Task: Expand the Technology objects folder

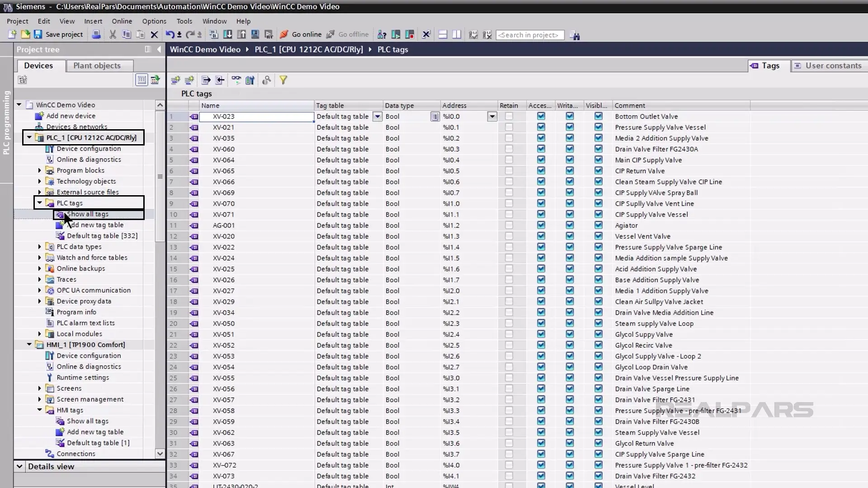Action: 39,181
